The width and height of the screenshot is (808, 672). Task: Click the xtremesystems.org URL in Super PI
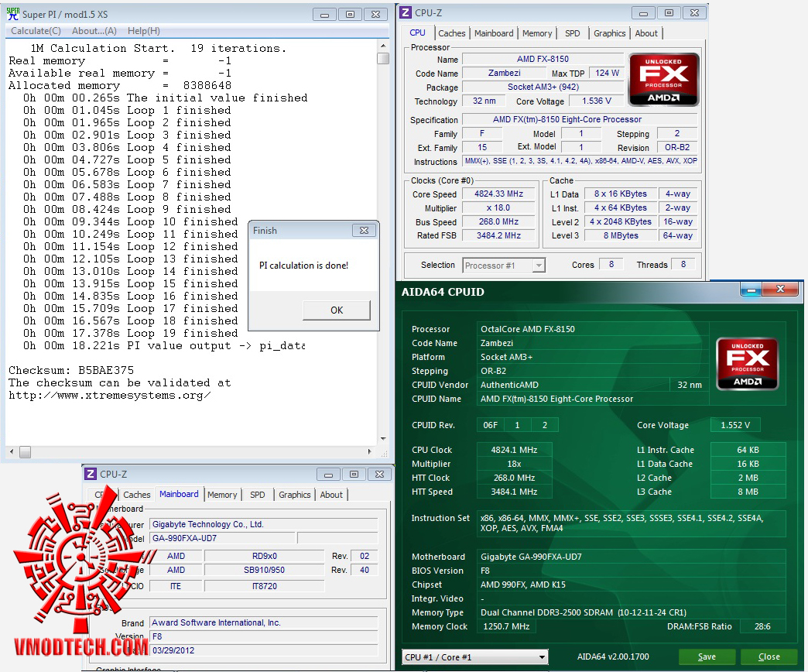(x=110, y=396)
